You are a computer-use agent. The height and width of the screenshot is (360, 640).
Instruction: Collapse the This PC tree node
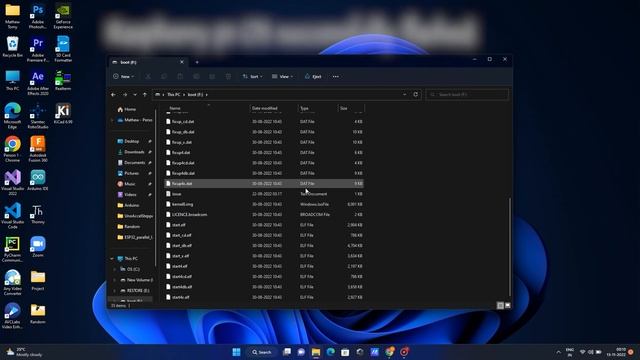(112, 258)
